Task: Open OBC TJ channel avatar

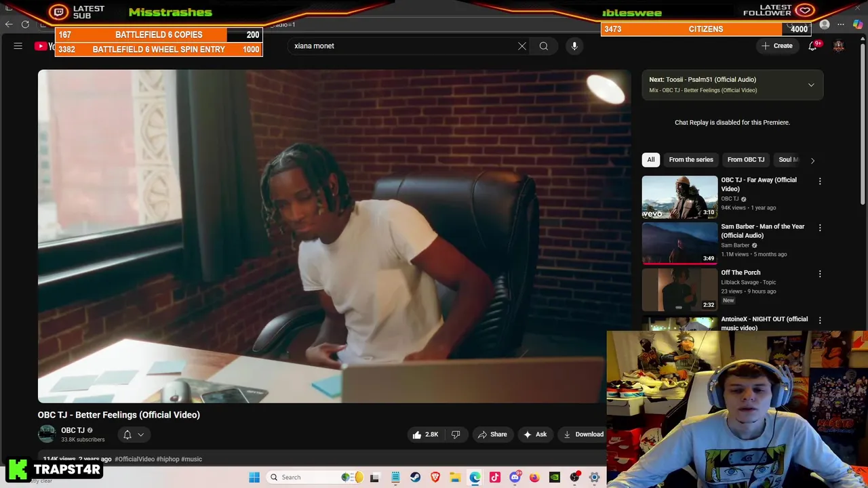Action: tap(47, 434)
